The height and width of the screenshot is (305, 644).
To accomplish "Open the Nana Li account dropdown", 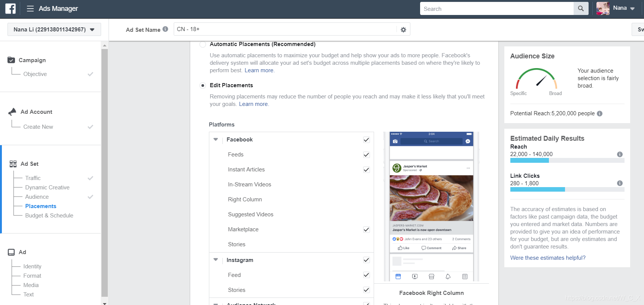I will coord(54,30).
